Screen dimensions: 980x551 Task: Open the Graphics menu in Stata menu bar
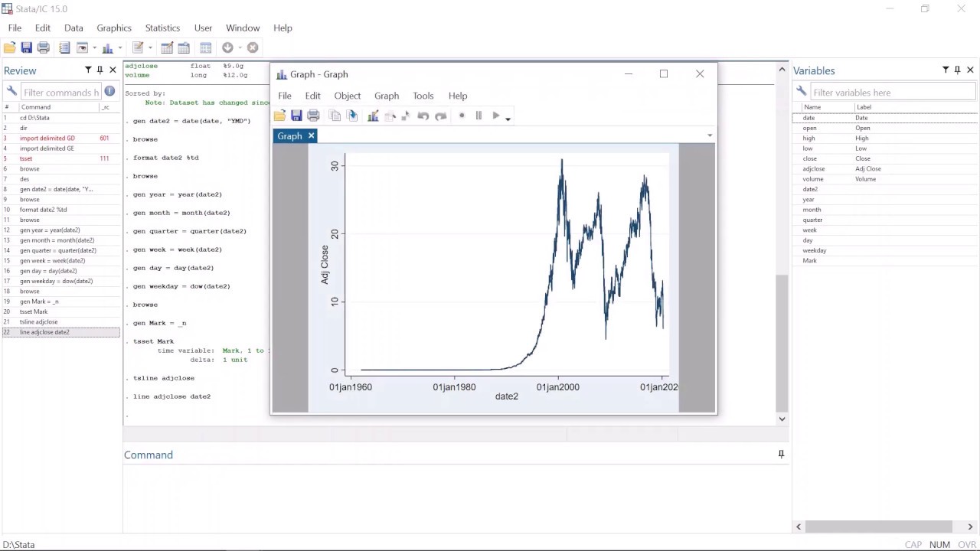tap(114, 28)
